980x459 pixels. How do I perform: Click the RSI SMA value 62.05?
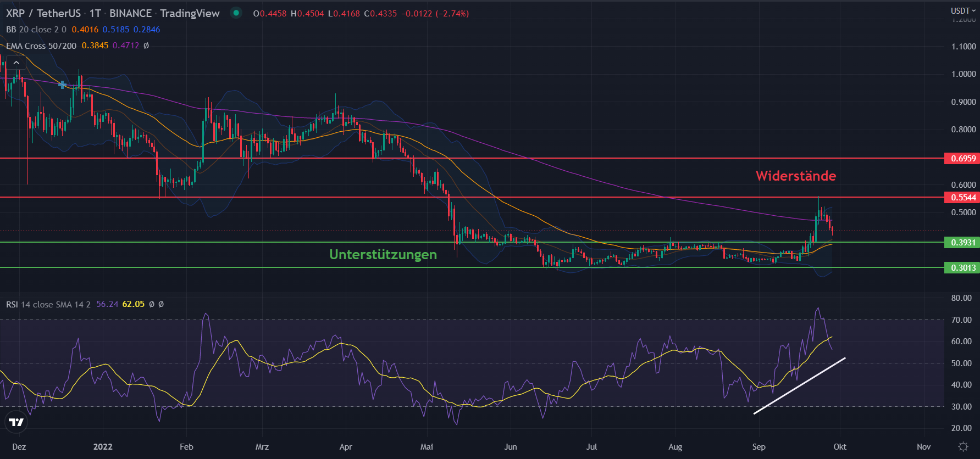coord(134,304)
